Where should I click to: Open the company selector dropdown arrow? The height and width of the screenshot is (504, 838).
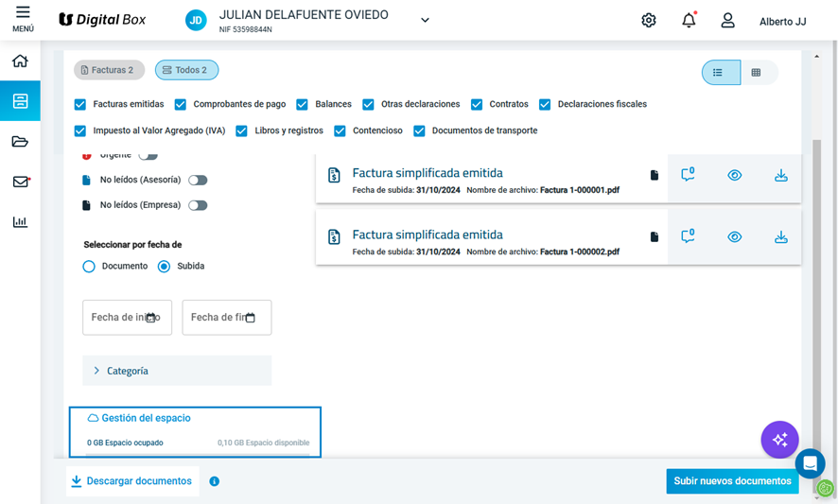click(x=425, y=20)
